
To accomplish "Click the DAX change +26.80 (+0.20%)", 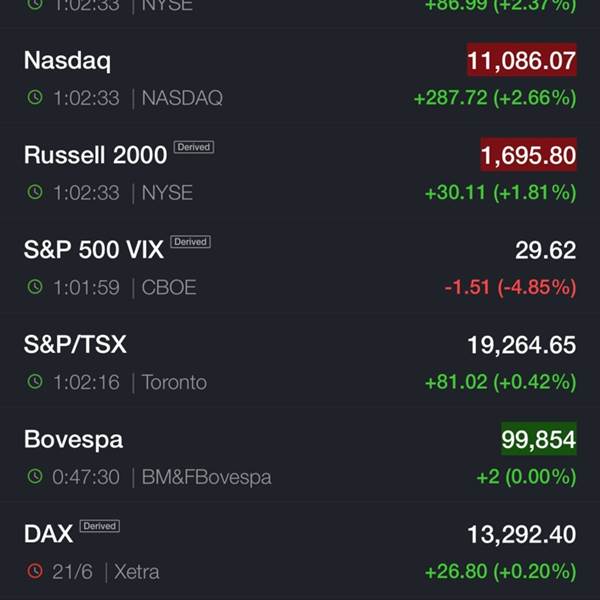I will (x=501, y=572).
